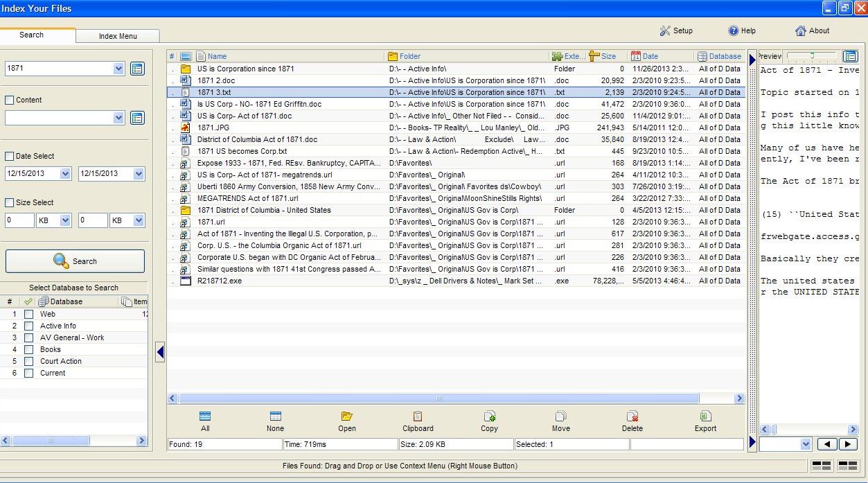868x483 pixels.
Task: Click the large Search button
Action: click(75, 261)
